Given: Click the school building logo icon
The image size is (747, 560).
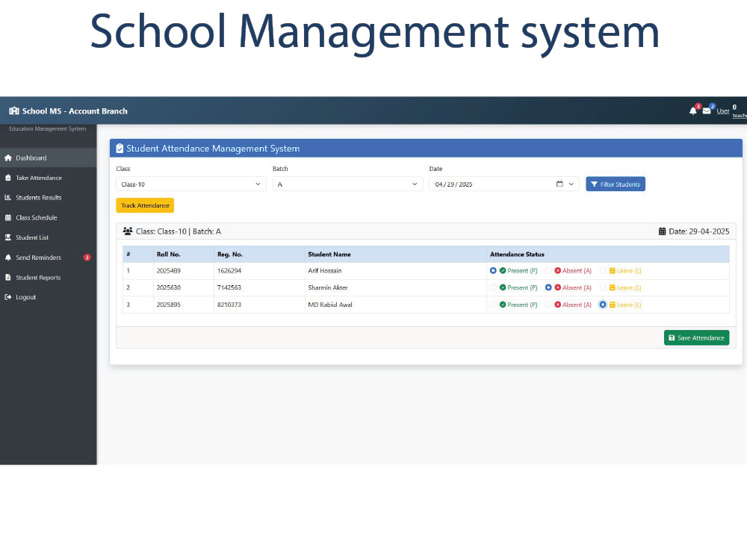Looking at the screenshot, I should [13, 111].
